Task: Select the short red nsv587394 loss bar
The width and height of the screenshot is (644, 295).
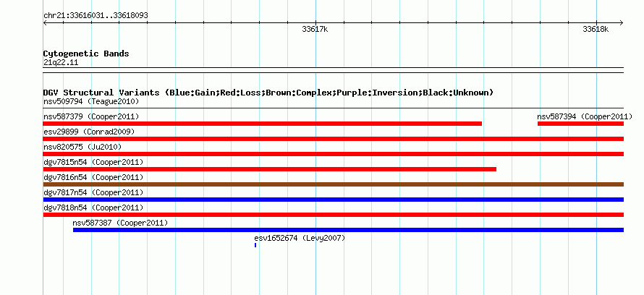Action: coord(580,124)
